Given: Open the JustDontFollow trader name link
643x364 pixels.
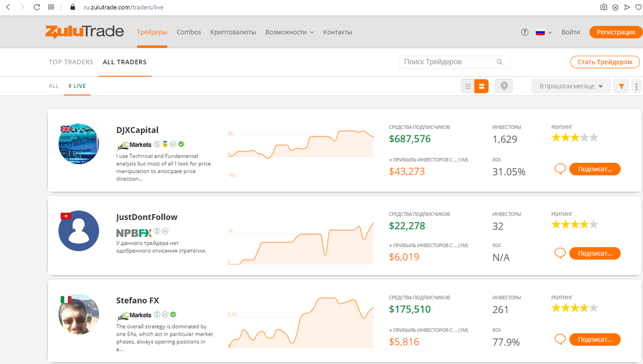Looking at the screenshot, I should point(147,217).
